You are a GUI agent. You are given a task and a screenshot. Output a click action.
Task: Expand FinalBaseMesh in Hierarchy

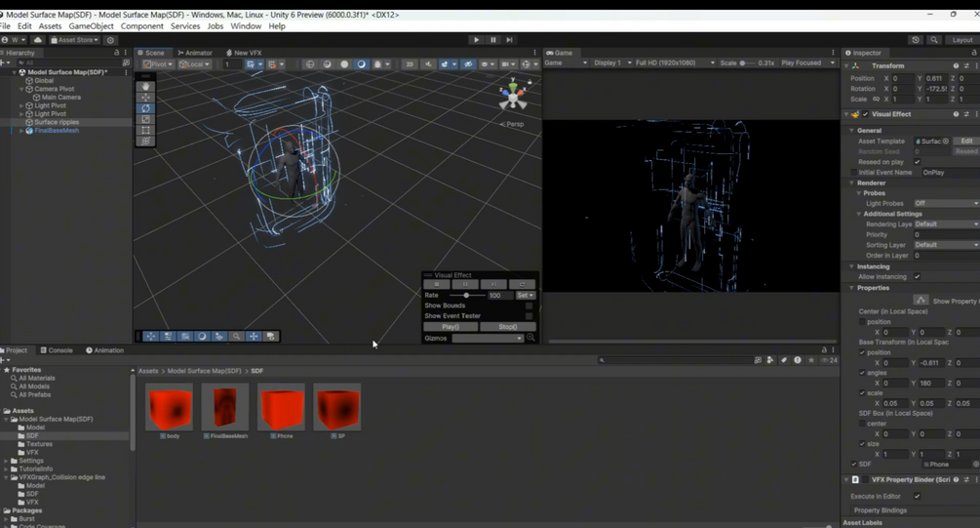click(21, 131)
